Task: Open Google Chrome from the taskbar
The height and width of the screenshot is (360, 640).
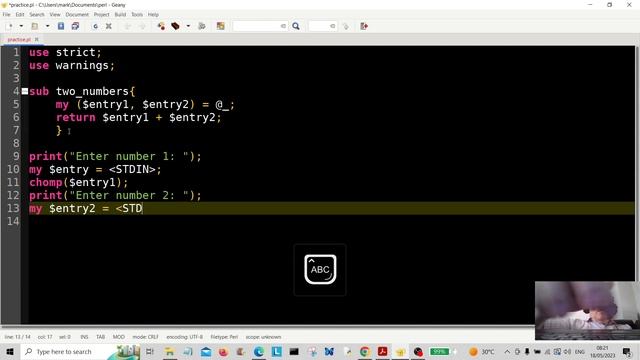Action: [364, 351]
